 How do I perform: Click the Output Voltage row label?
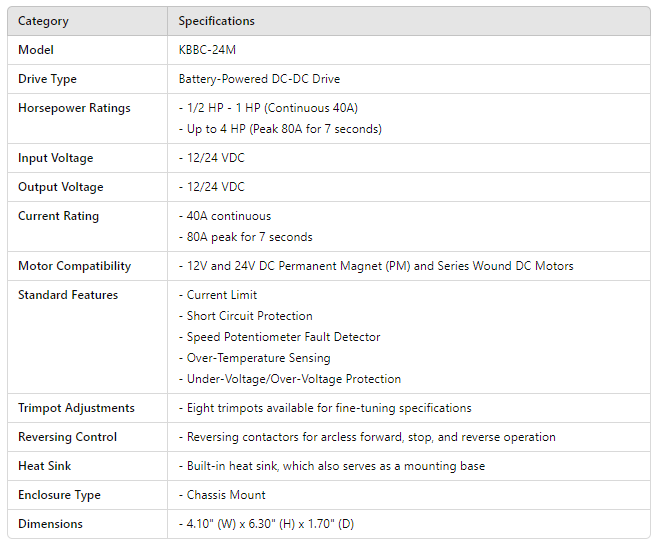(60, 187)
